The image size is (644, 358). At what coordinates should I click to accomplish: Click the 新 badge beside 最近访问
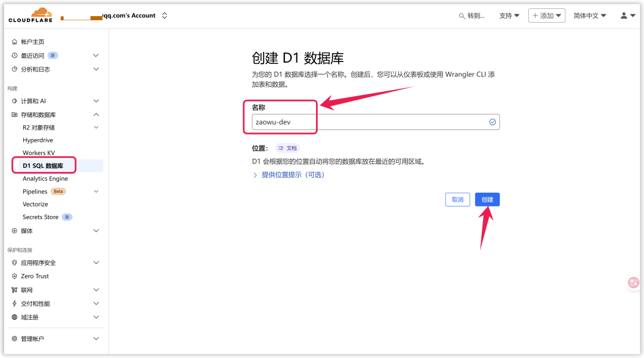(52, 55)
